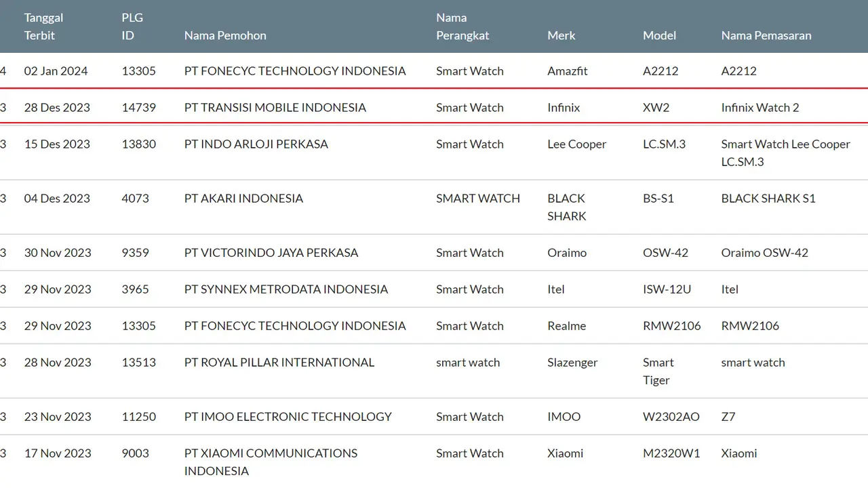
Task: Click the date 02 Jan 2024 entry
Action: (x=57, y=70)
